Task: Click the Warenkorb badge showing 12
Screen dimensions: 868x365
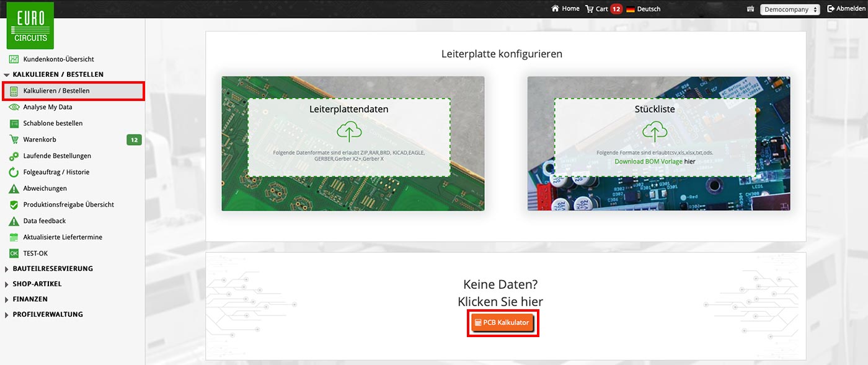Action: tap(134, 140)
